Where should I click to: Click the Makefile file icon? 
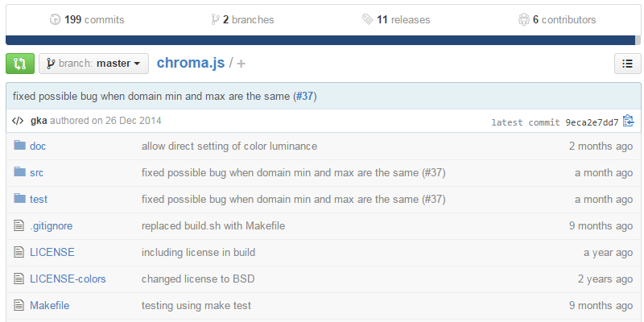pos(19,305)
